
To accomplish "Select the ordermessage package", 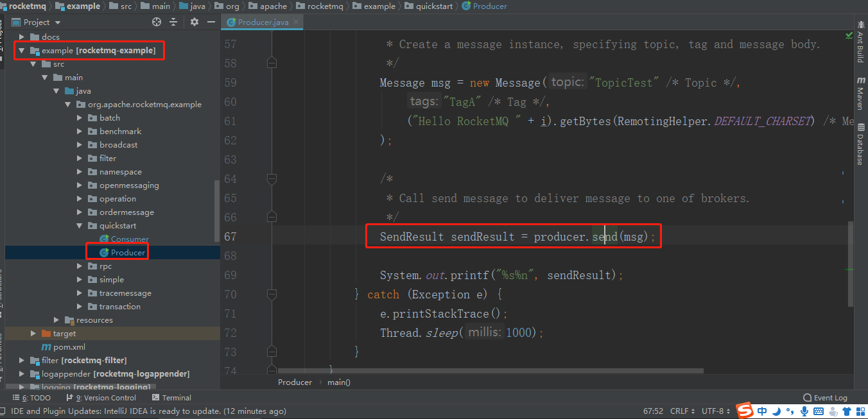I will (121, 212).
